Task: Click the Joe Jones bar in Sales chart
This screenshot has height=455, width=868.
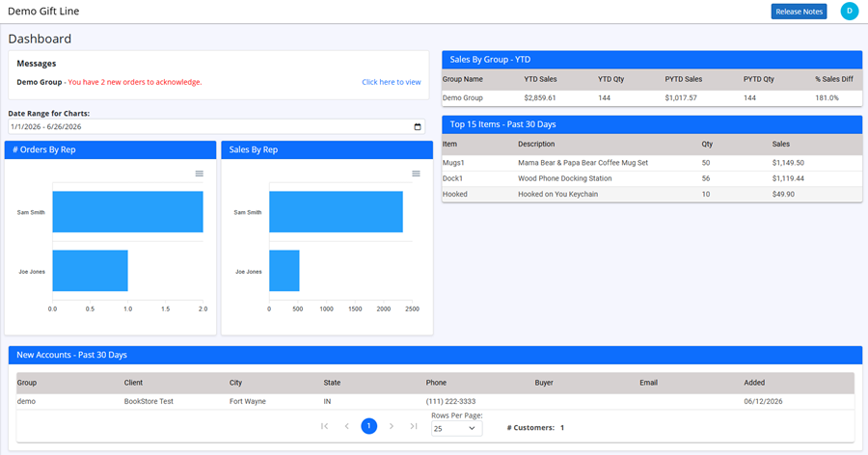Action: pos(285,271)
